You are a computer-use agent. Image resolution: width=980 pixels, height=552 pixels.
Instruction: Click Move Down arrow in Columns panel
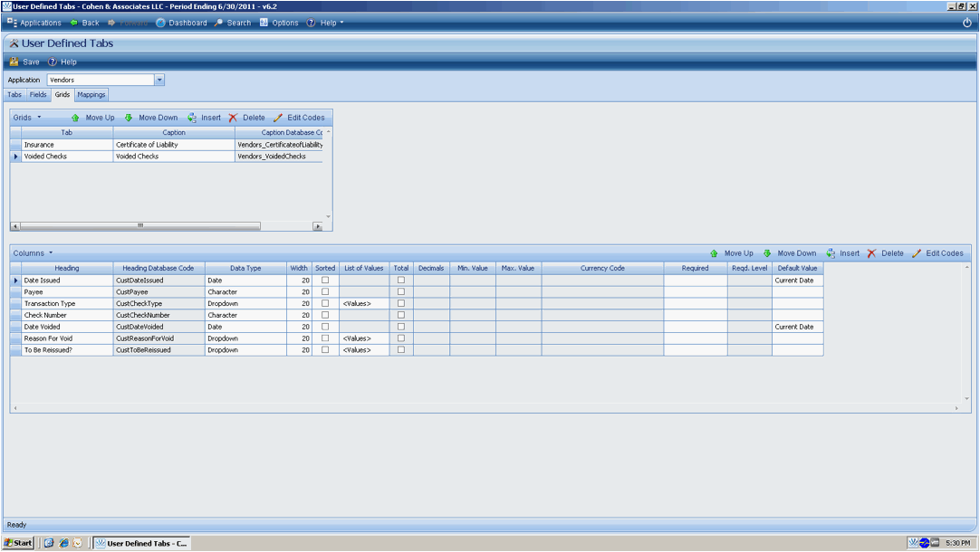[767, 253]
